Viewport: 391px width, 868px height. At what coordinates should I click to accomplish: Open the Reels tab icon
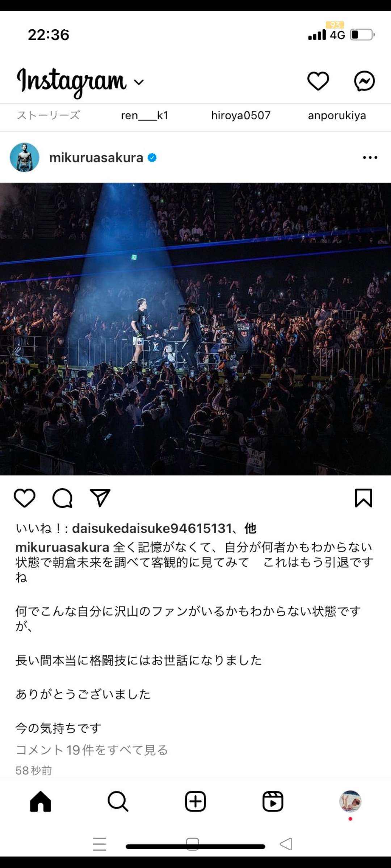pos(273,801)
